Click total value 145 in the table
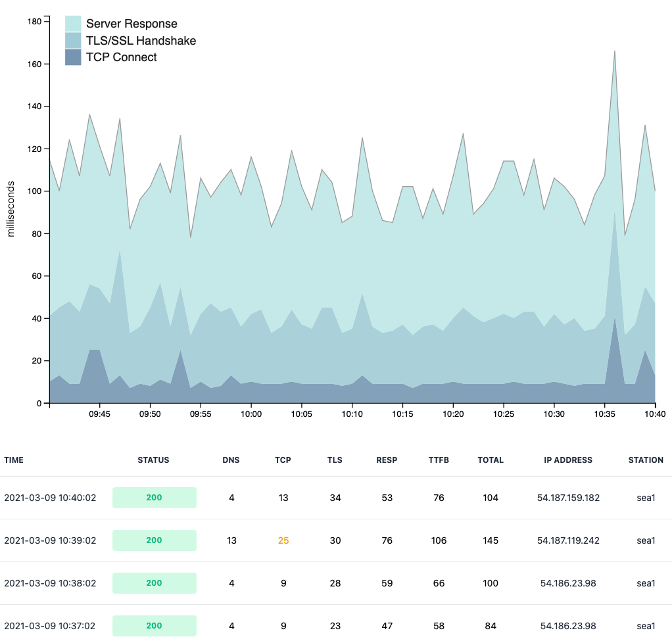Screen dimensions: 672x643 click(x=491, y=540)
